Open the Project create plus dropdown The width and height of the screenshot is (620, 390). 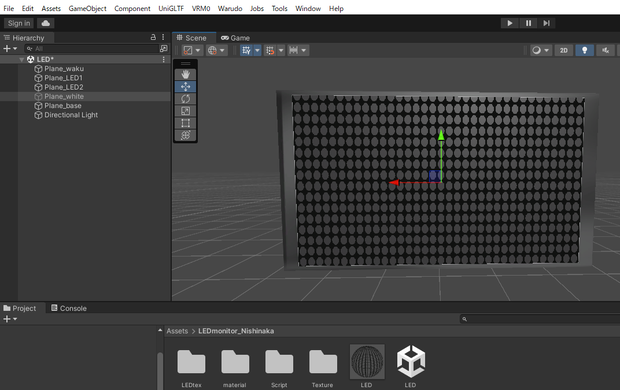(x=10, y=319)
